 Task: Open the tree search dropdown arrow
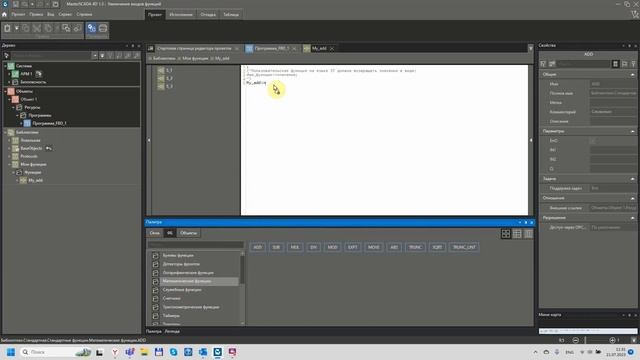[x=95, y=56]
